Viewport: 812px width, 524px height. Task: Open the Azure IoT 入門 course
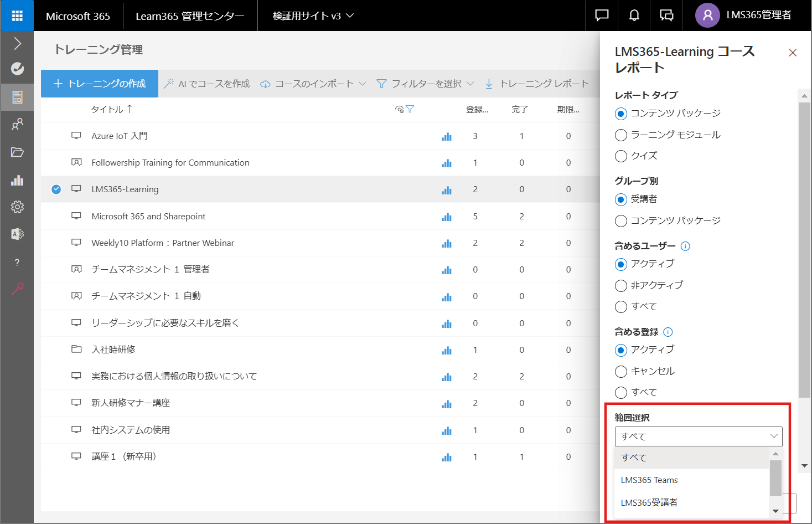(120, 136)
